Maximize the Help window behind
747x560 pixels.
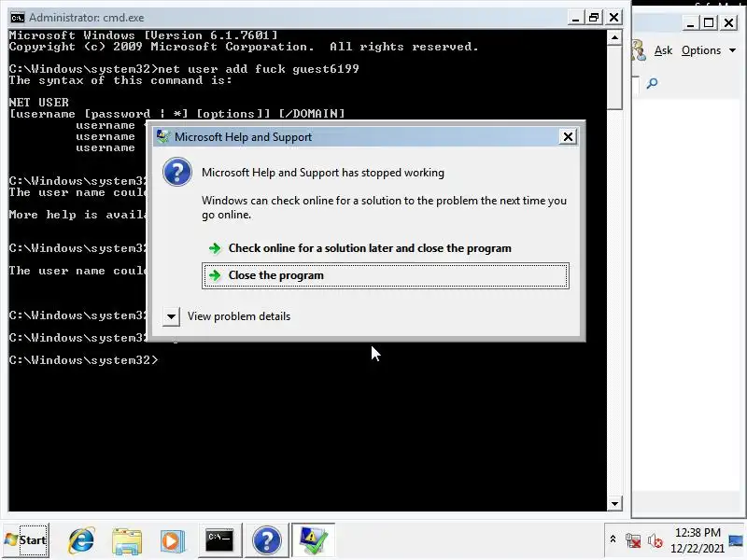[709, 22]
